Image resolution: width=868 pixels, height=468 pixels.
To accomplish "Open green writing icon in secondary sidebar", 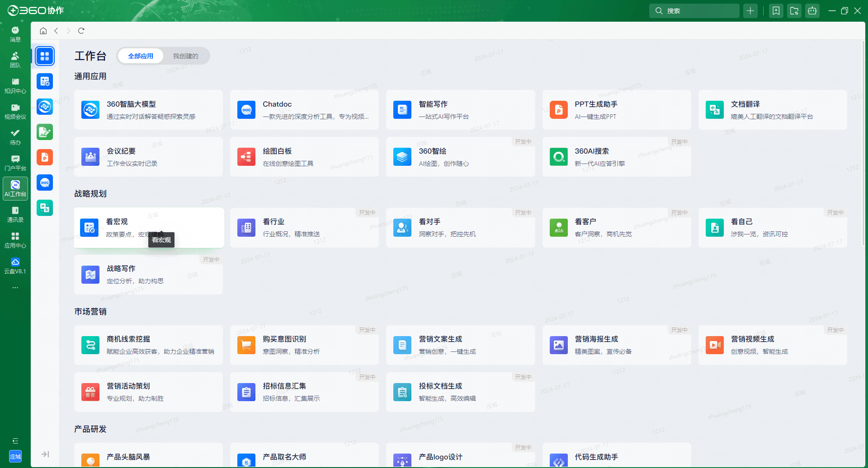I will coord(45,132).
